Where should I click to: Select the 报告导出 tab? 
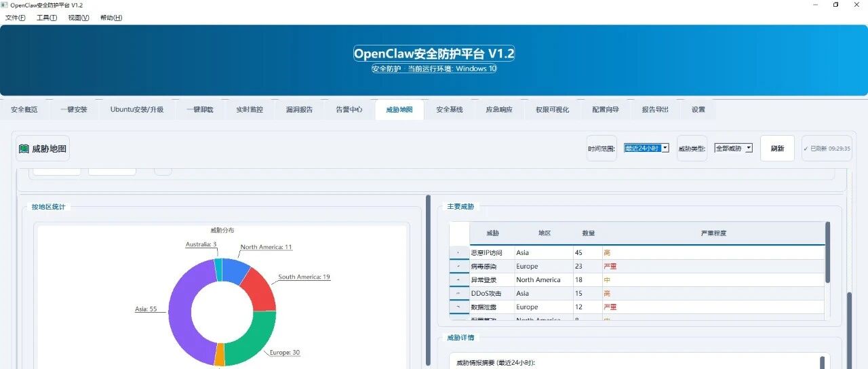pos(655,109)
